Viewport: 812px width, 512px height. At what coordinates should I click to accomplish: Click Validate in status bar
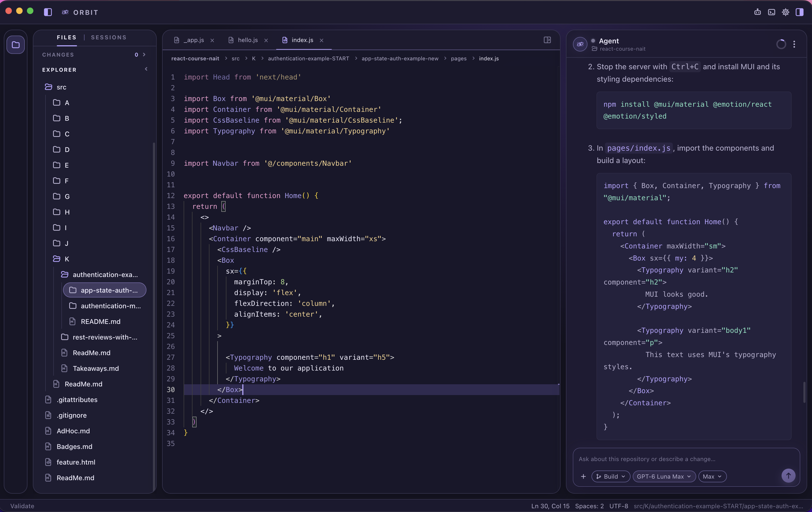tap(22, 506)
